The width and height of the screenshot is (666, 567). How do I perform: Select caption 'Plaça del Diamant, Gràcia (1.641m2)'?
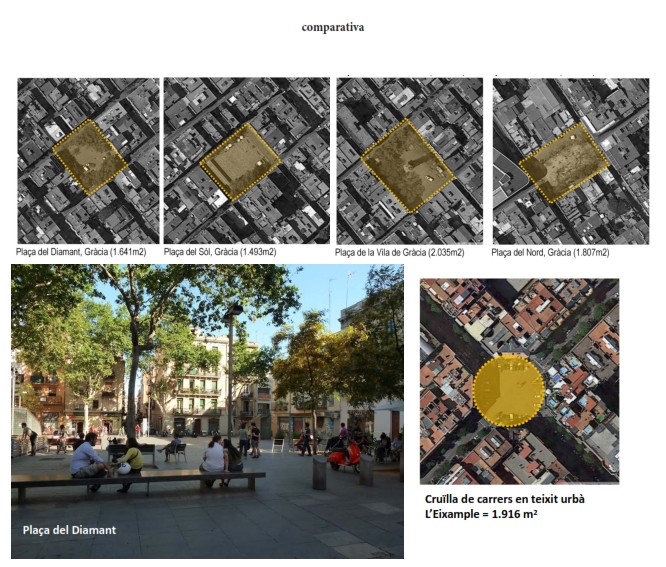tap(81, 252)
